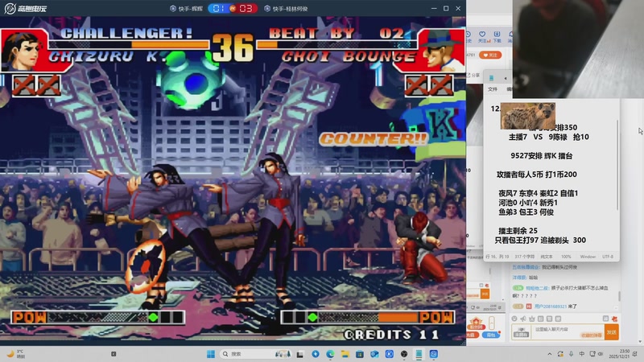Click the Notepad vertical scrollbar

tap(617, 164)
